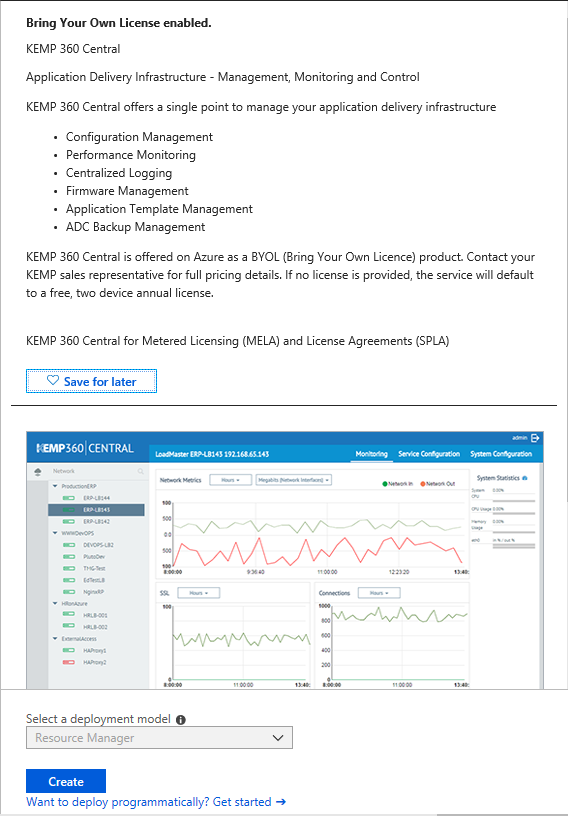Click the Memory Usage bar in System Statistics
Viewport: 568px width, 816px height.
513,532
